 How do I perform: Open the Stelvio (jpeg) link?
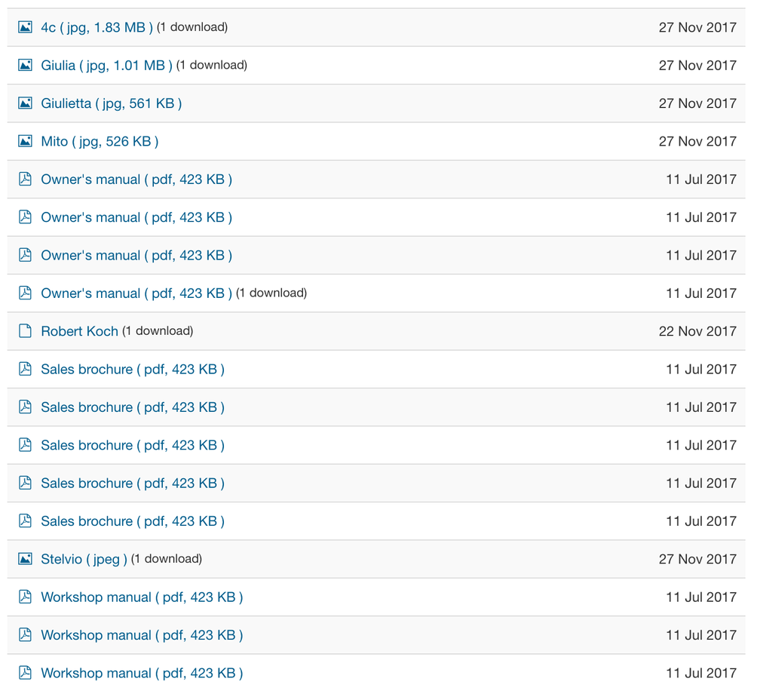click(x=84, y=559)
